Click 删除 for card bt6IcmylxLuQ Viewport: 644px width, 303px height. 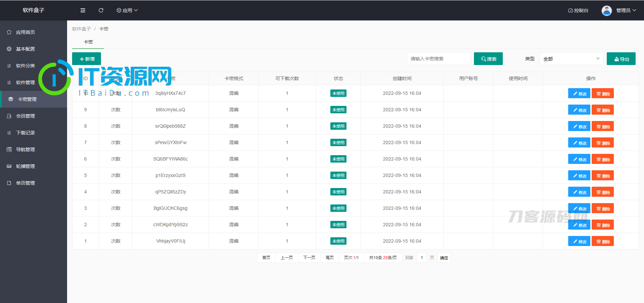pos(603,110)
